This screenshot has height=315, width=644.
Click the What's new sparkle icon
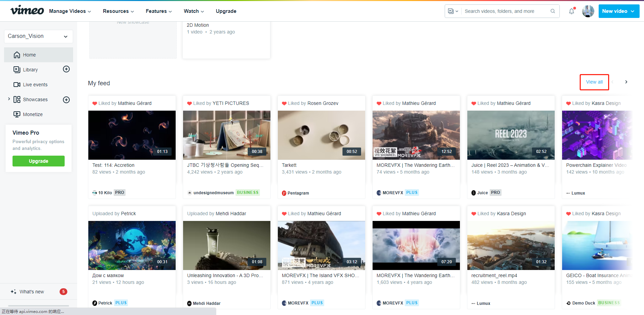pos(14,292)
